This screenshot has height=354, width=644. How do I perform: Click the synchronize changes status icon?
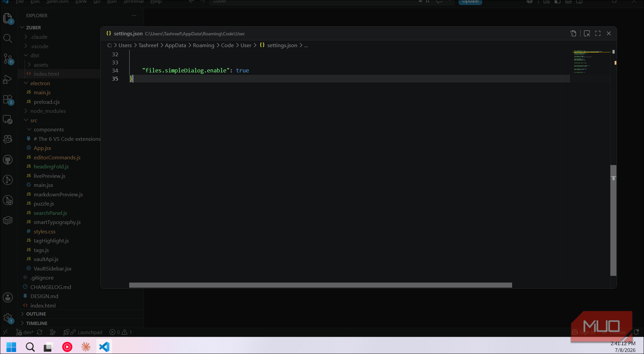(x=39, y=332)
